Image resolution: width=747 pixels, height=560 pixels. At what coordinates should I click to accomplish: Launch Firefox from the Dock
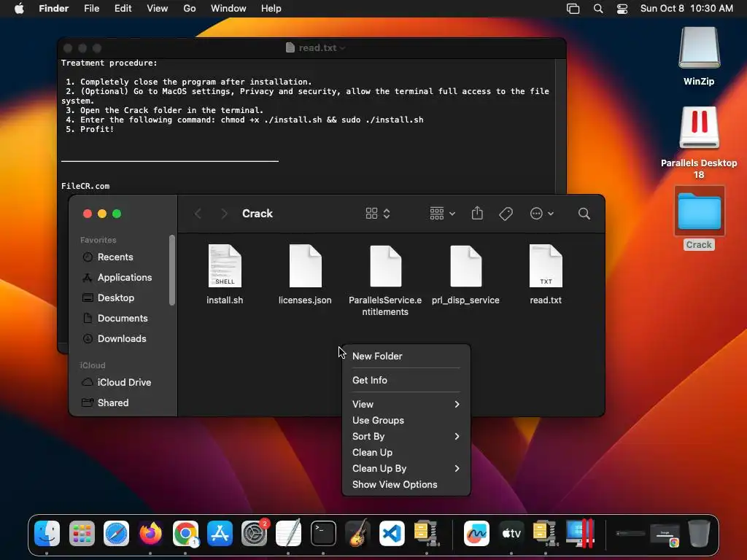[x=150, y=533]
